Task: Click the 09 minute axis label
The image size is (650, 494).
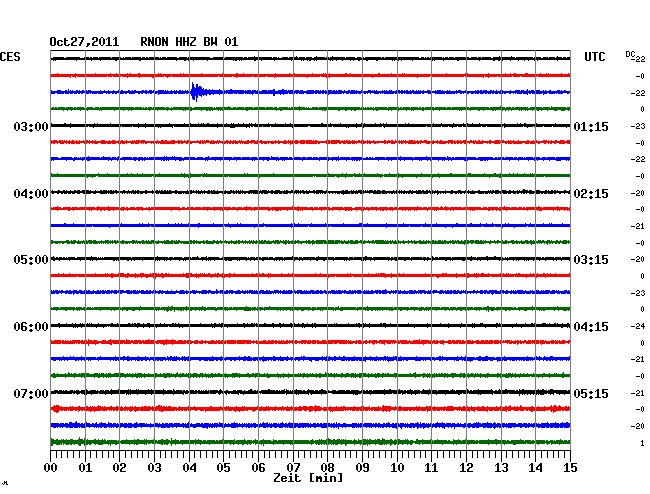Action: tap(362, 468)
